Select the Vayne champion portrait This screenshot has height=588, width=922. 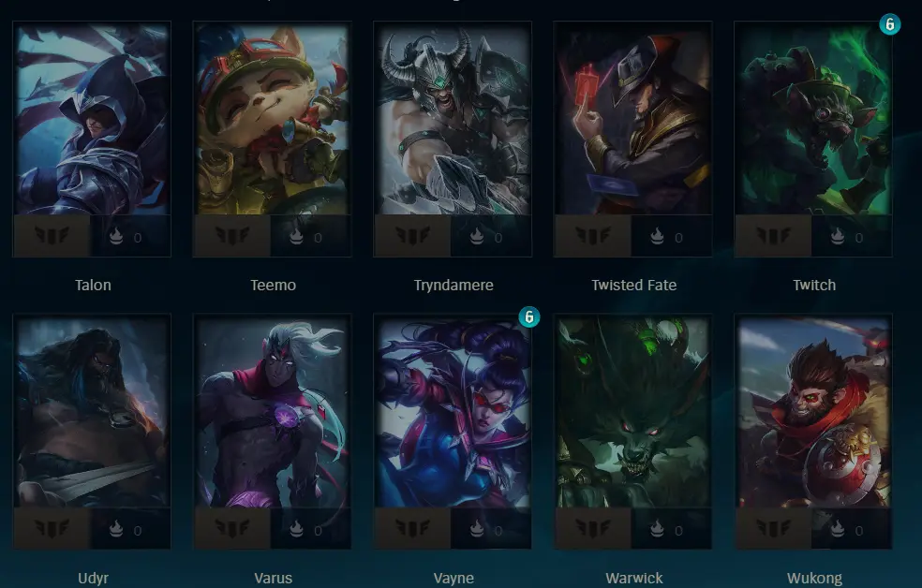(453, 412)
